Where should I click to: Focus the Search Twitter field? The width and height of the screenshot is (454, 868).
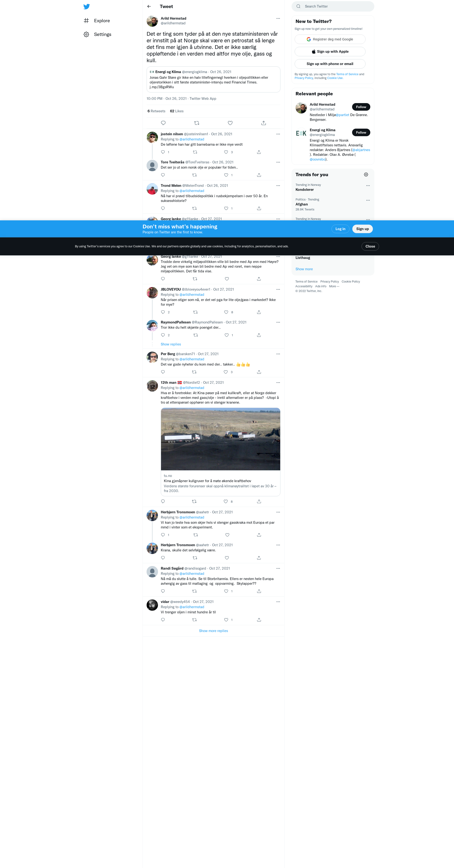pos(337,6)
